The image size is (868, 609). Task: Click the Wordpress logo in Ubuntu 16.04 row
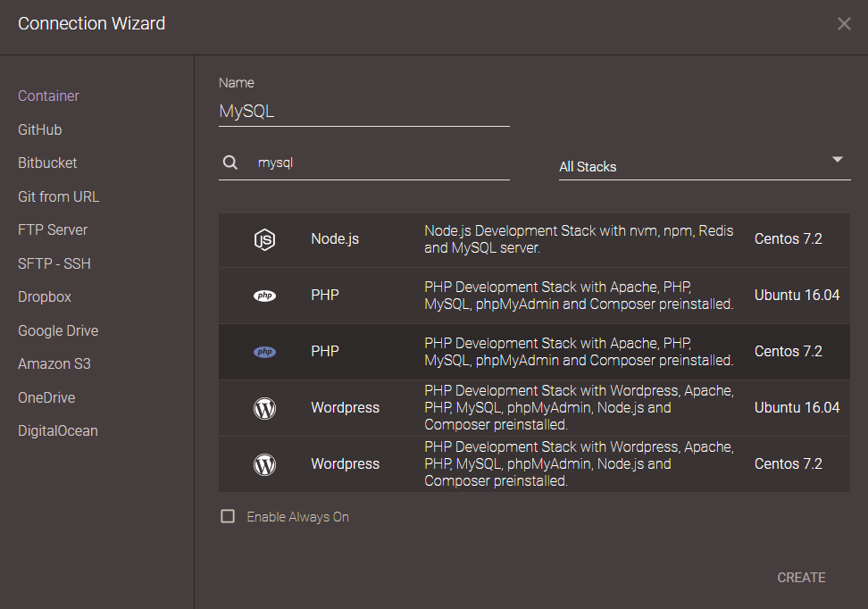(x=264, y=409)
